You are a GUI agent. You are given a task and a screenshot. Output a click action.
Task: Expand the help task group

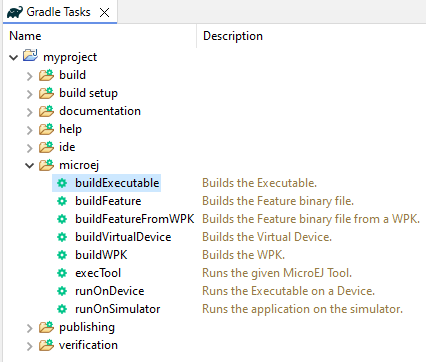[x=30, y=130]
